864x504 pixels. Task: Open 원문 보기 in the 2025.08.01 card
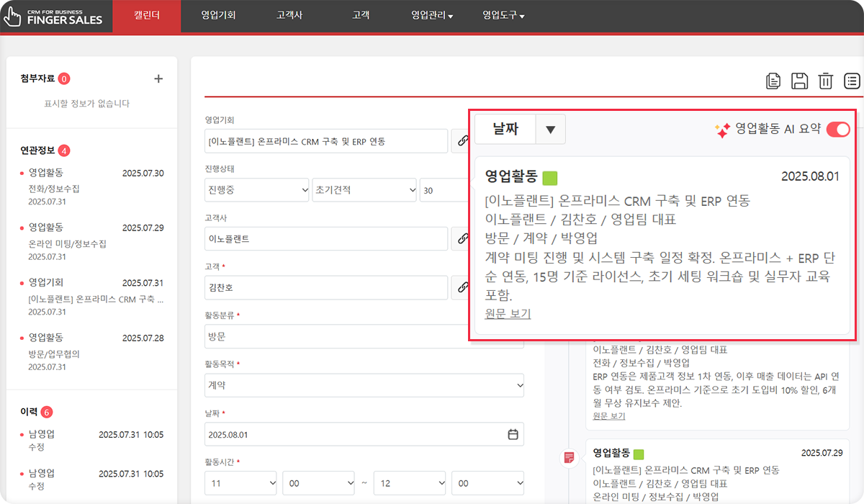coord(508,313)
